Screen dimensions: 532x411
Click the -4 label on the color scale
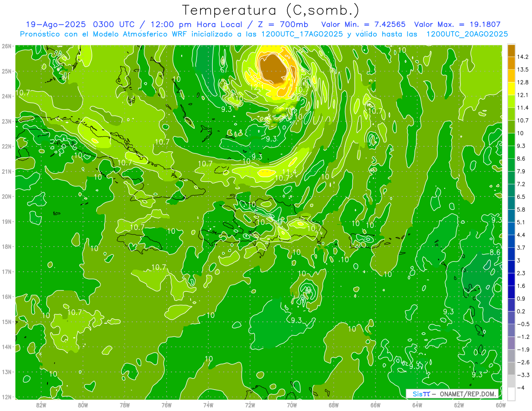point(521,388)
